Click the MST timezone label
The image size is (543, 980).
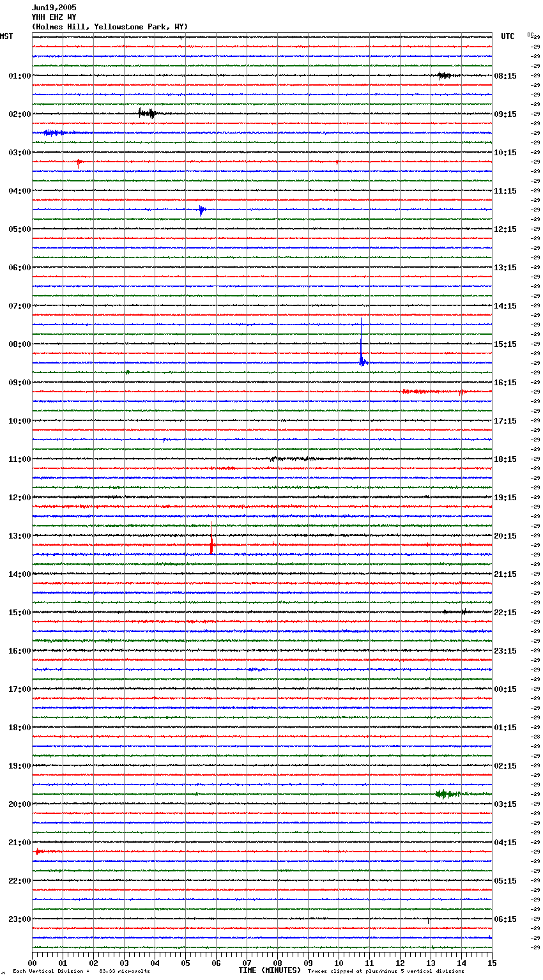[6, 36]
